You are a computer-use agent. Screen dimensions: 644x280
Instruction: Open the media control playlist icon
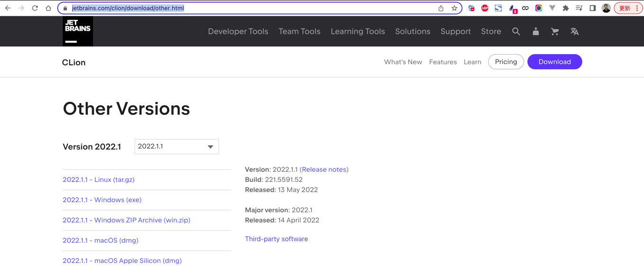click(579, 8)
